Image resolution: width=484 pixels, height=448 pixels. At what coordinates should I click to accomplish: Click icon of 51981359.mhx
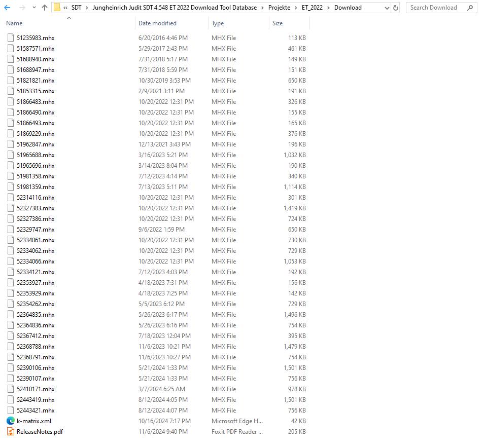click(x=11, y=186)
